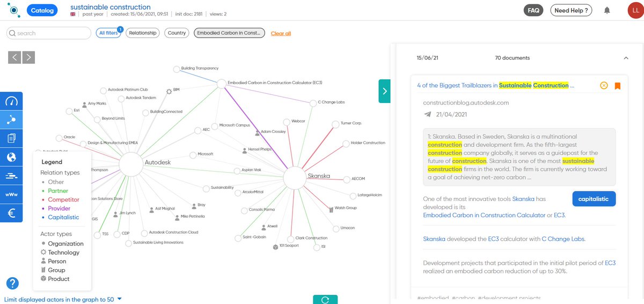Click Mike Pettinella person node
Screen dimensions: 644x304
(x=177, y=217)
